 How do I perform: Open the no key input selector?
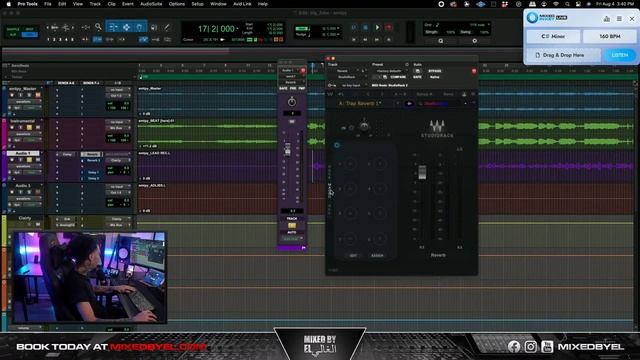pos(351,85)
